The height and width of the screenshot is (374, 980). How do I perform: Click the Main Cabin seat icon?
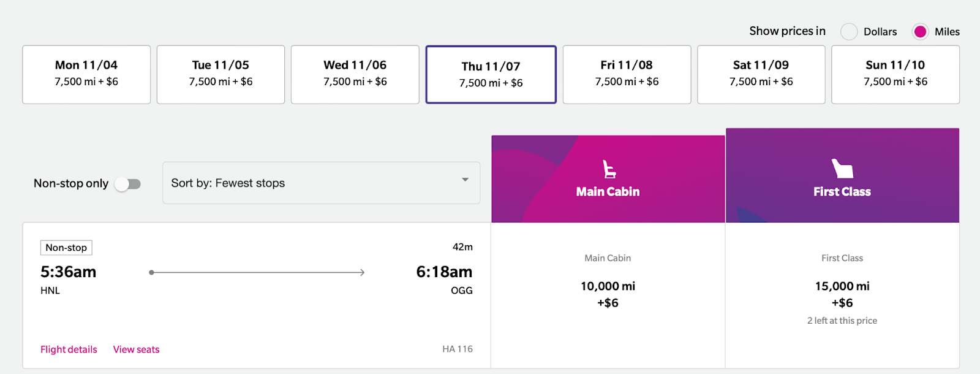point(609,169)
